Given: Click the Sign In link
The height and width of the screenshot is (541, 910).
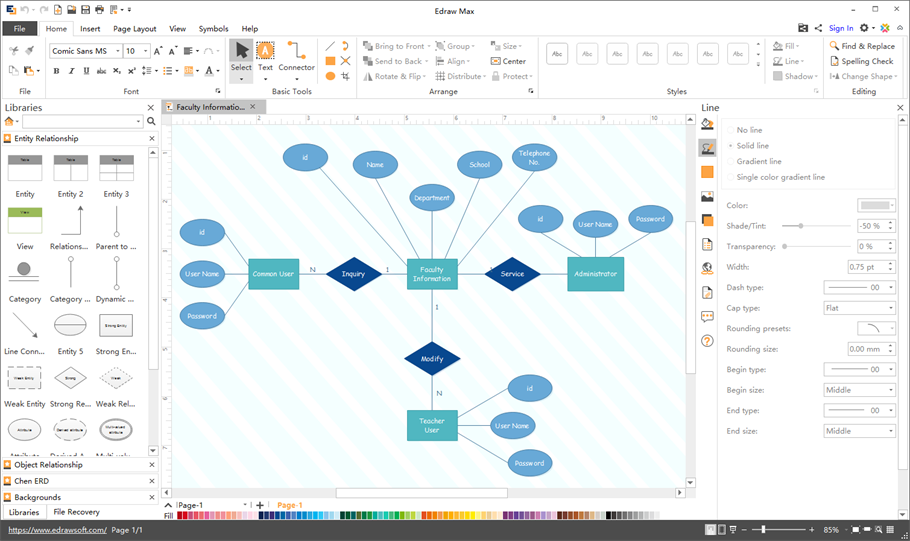Looking at the screenshot, I should 841,28.
